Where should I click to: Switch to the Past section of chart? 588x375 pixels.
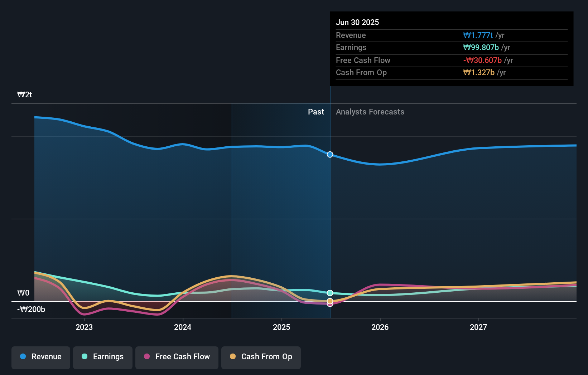pos(315,112)
